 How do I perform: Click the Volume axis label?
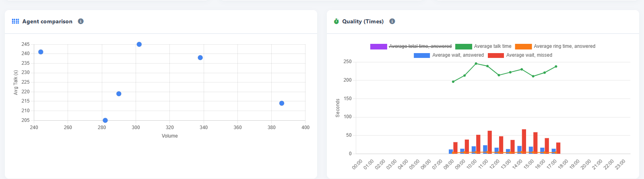170,136
